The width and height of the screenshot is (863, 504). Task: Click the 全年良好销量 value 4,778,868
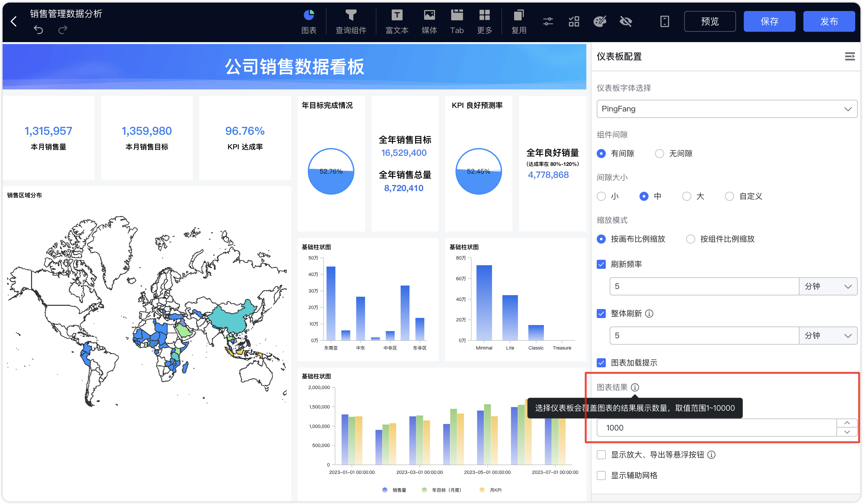(x=548, y=175)
